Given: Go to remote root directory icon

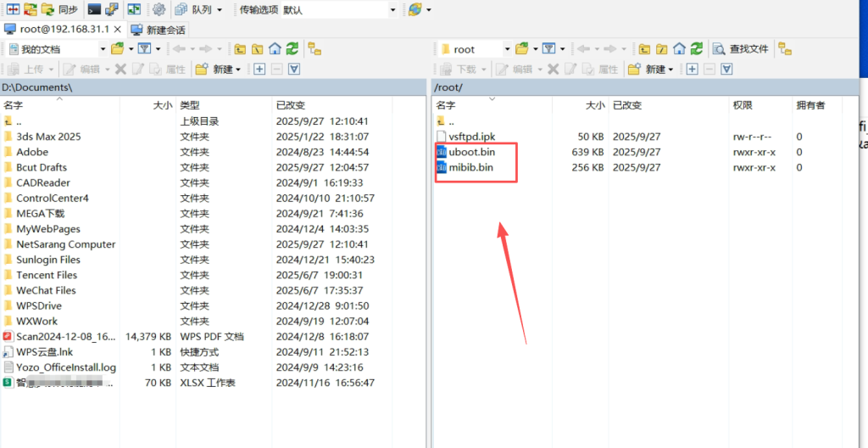Looking at the screenshot, I should coord(661,49).
